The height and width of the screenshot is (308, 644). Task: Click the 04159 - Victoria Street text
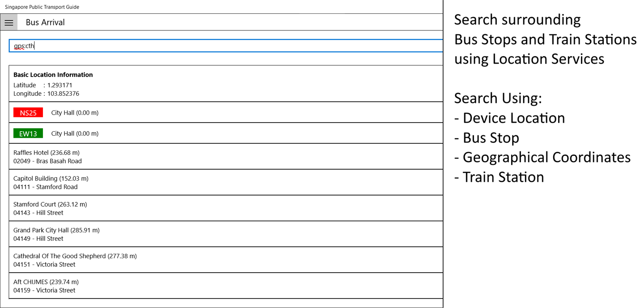(x=44, y=291)
